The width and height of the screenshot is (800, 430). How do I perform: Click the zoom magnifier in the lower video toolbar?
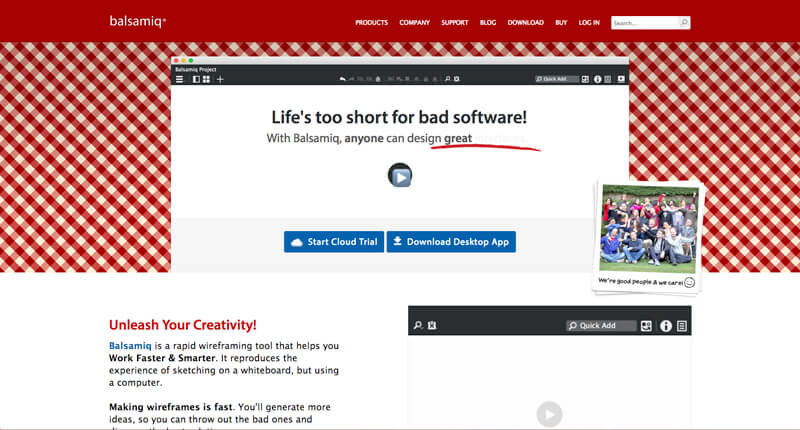[418, 326]
